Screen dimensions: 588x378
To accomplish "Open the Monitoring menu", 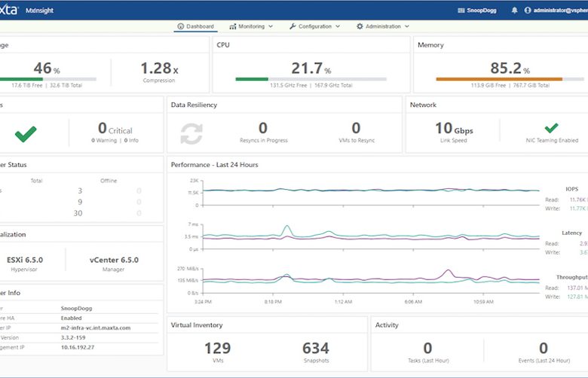I will coord(251,26).
